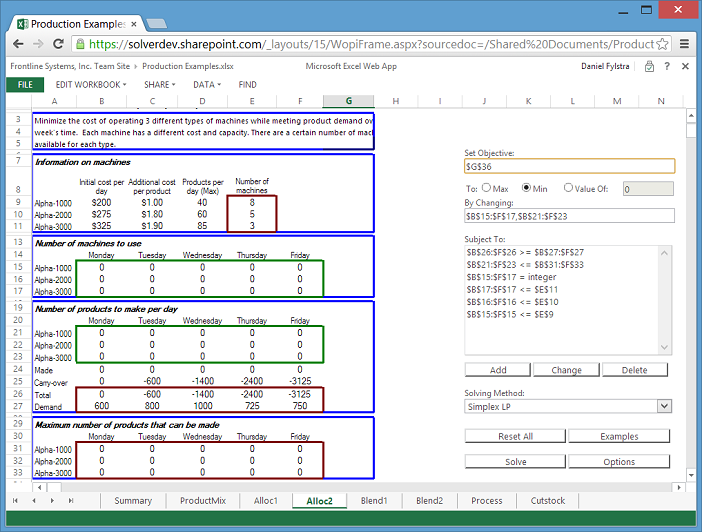Expand the EDIT WORKBOOK menu
Viewport: 702px width, 532px height.
tap(90, 85)
